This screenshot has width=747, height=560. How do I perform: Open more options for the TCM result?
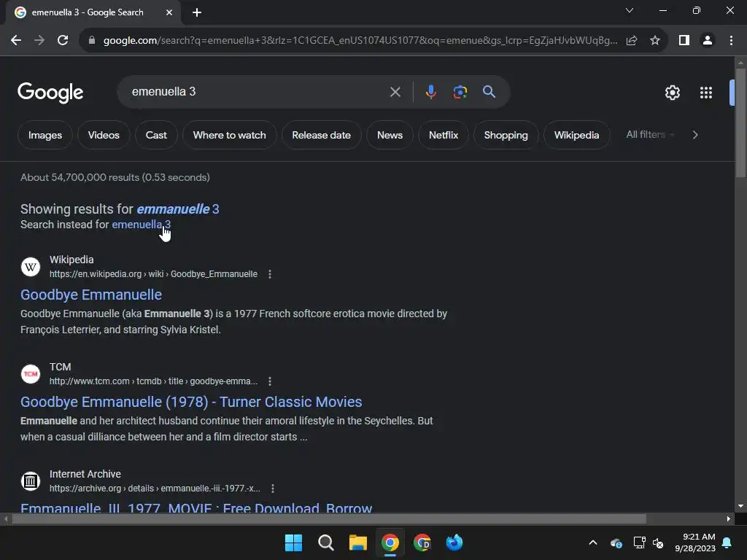click(270, 381)
